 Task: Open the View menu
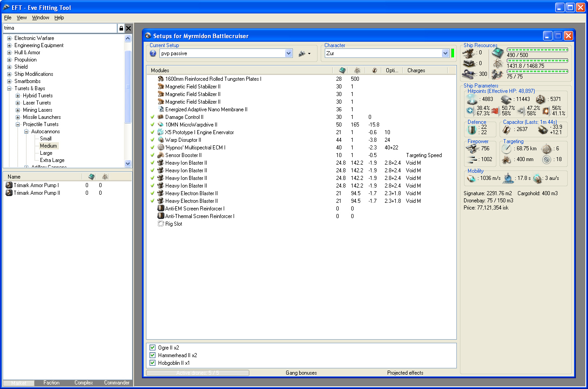coord(22,17)
